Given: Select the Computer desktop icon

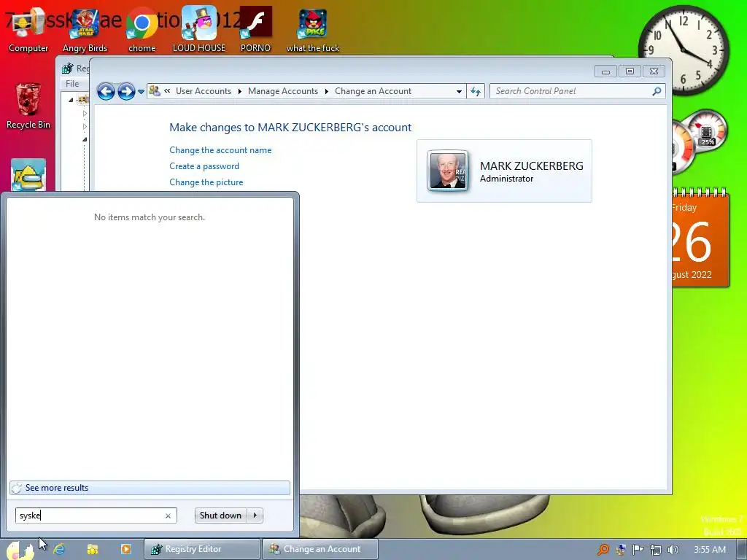Looking at the screenshot, I should pos(28,30).
